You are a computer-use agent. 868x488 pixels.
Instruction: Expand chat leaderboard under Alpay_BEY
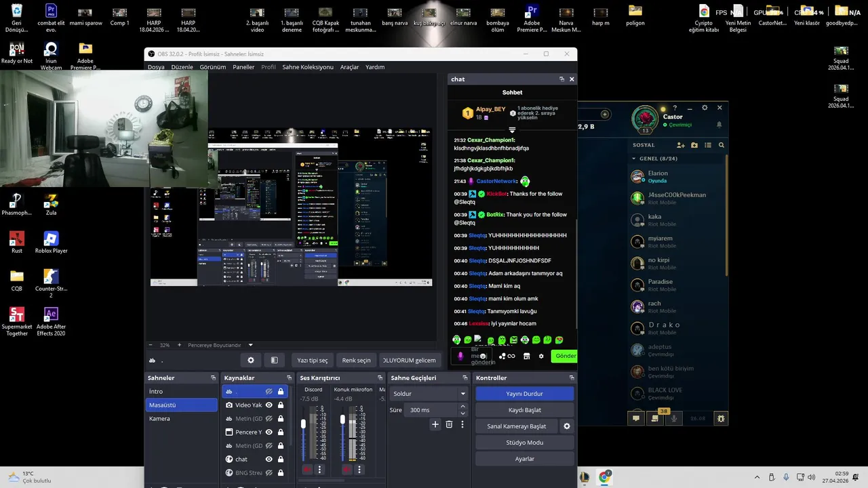[x=512, y=129]
